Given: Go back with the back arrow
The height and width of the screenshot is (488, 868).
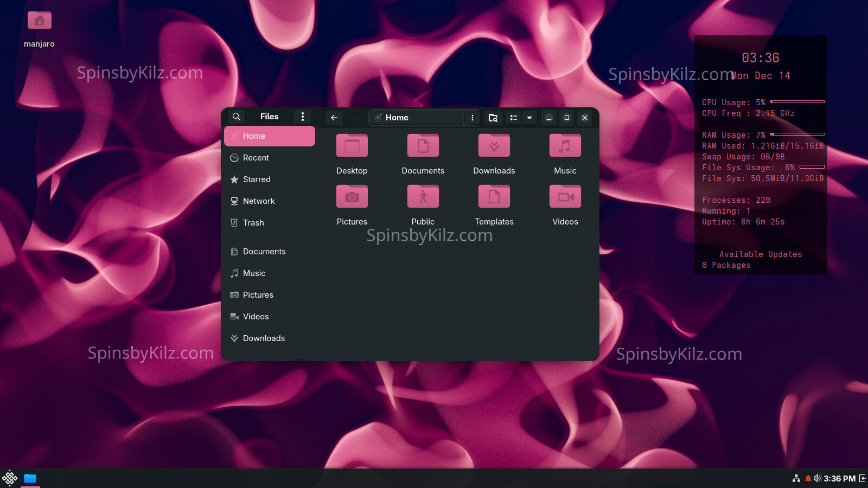Looking at the screenshot, I should 334,118.
